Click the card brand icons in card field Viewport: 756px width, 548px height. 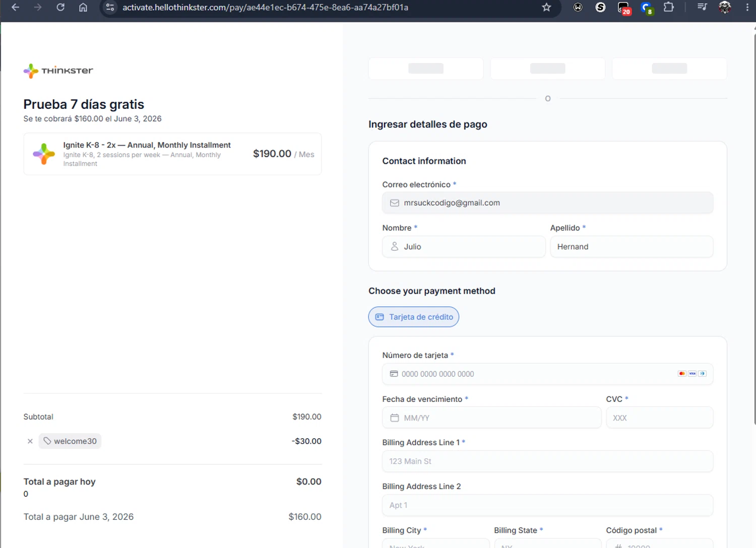point(692,374)
